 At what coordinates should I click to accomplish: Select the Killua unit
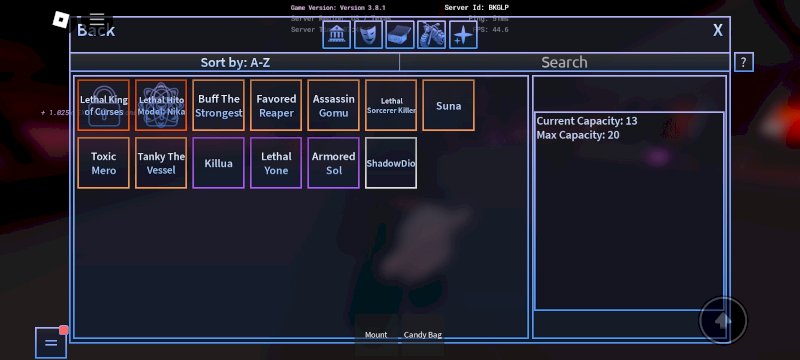pyautogui.click(x=219, y=163)
